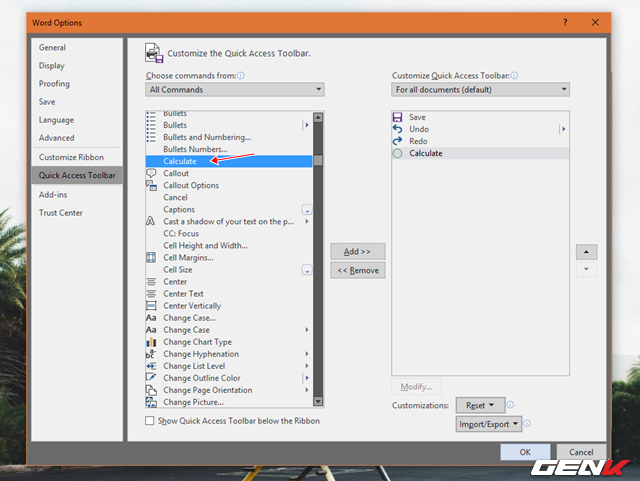Click the Change Page Orientation icon

(151, 390)
